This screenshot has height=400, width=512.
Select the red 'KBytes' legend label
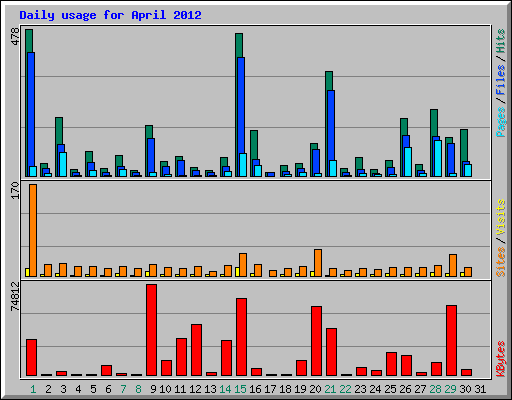pyautogui.click(x=500, y=359)
